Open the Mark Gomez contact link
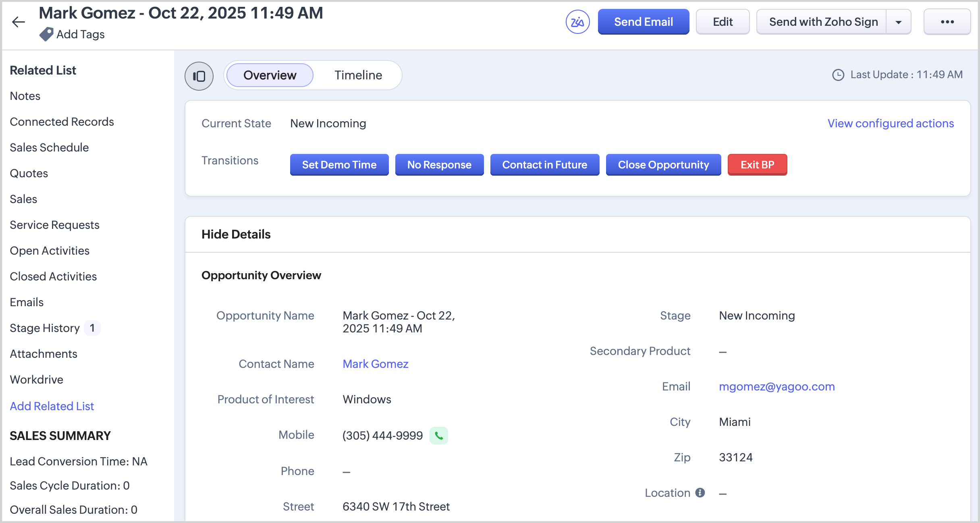Viewport: 980px width, 523px height. click(x=375, y=364)
